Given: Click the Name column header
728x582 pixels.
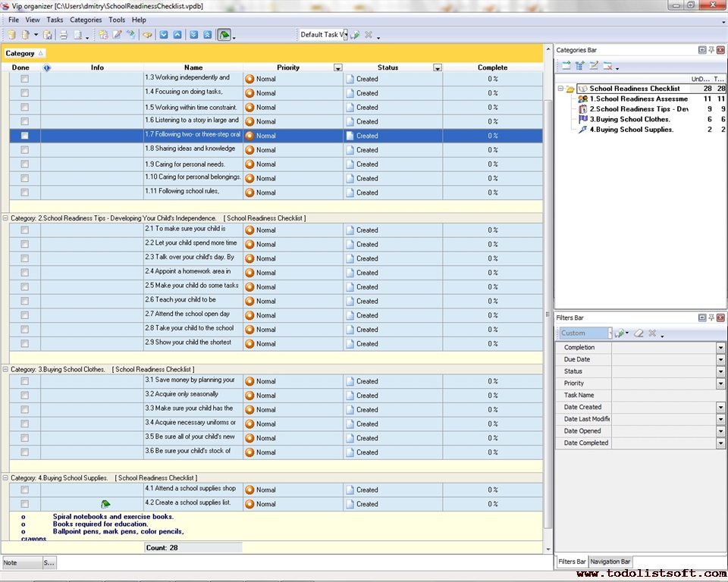Looking at the screenshot, I should pyautogui.click(x=193, y=67).
